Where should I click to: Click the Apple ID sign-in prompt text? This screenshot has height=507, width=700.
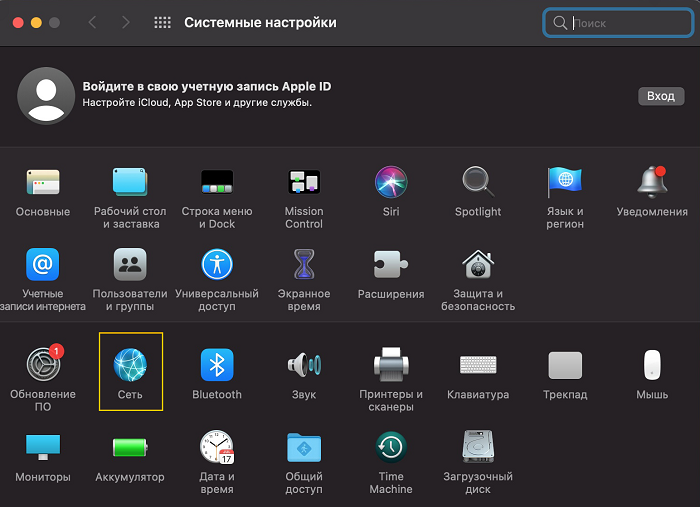tap(206, 87)
